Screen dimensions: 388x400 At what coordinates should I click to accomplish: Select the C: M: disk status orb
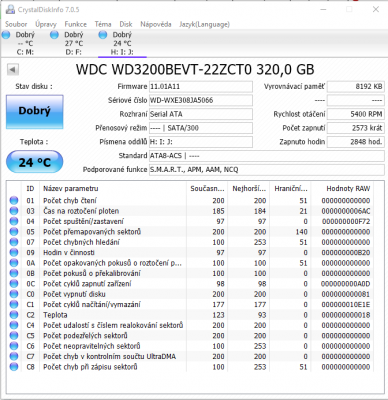(x=6, y=34)
